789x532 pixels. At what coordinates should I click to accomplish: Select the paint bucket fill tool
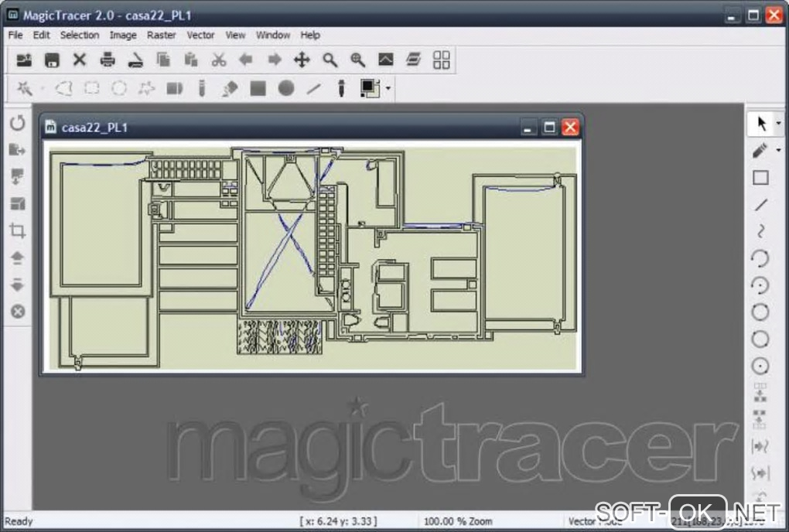230,88
